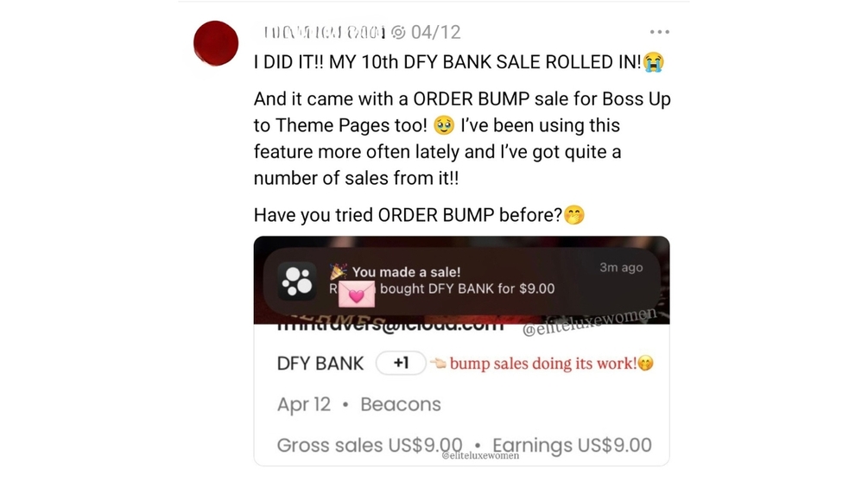868x488 pixels.
Task: Click the pointing hand emoji beside +1
Action: (x=438, y=364)
